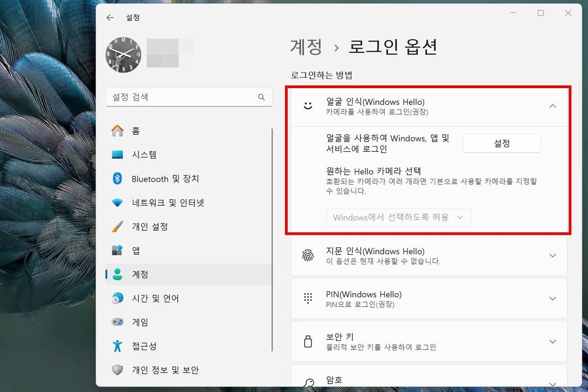Select the Bluetooth 및 장치 icon
The image size is (588, 392).
pyautogui.click(x=118, y=179)
